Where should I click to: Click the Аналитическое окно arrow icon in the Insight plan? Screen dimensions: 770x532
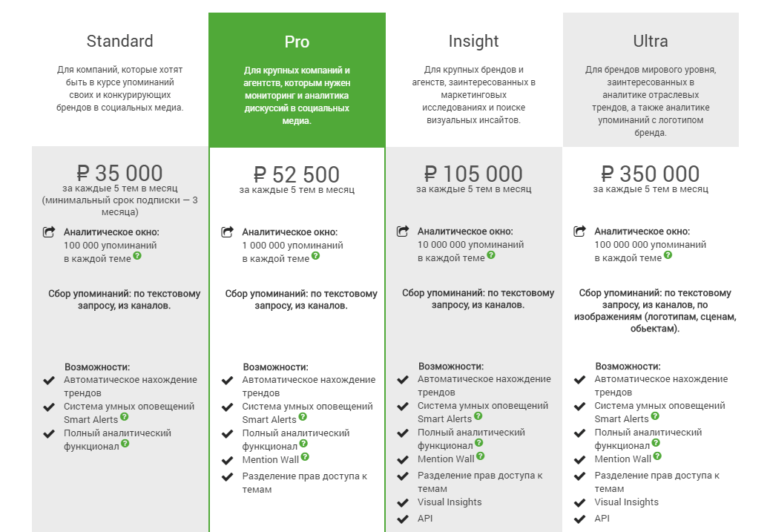click(403, 231)
